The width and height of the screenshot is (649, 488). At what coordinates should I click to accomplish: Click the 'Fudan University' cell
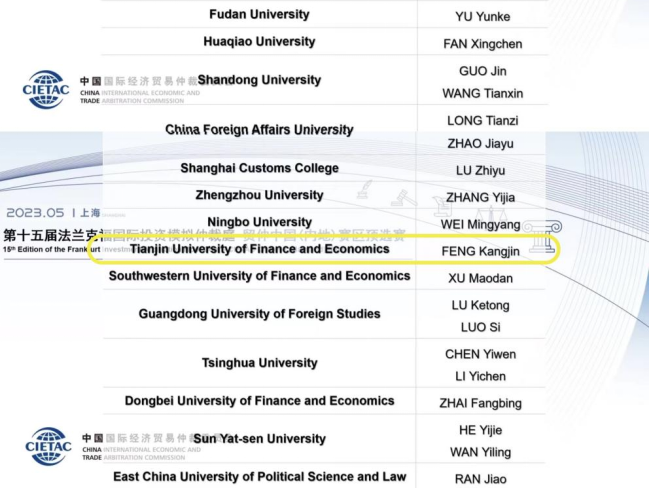pyautogui.click(x=259, y=14)
